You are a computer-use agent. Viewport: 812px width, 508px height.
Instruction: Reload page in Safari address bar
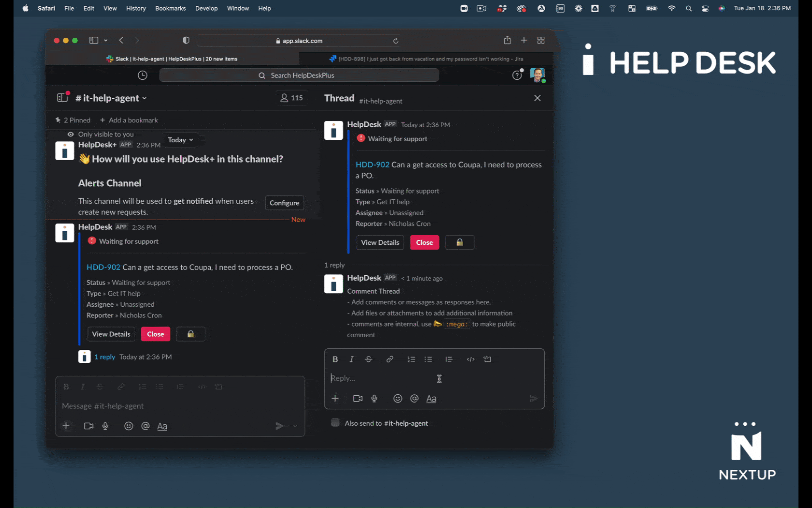(395, 41)
